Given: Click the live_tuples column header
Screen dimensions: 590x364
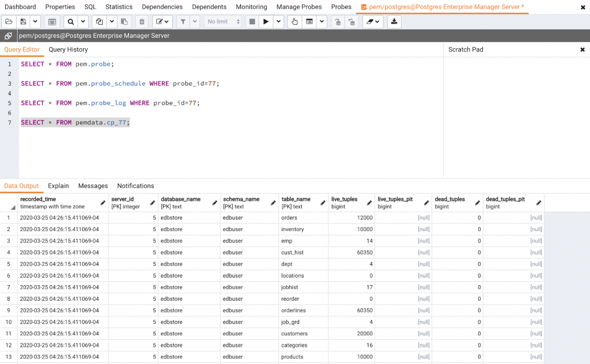Looking at the screenshot, I should click(345, 199).
